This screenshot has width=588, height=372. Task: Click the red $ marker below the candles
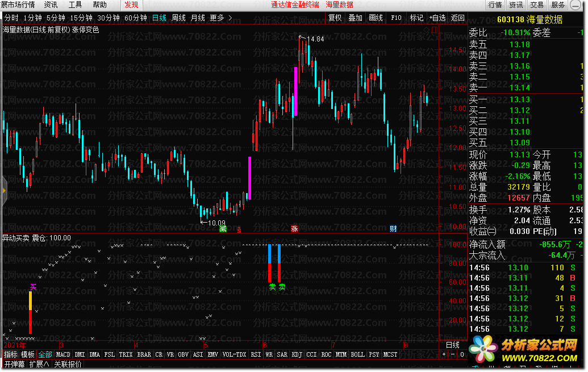239,230
